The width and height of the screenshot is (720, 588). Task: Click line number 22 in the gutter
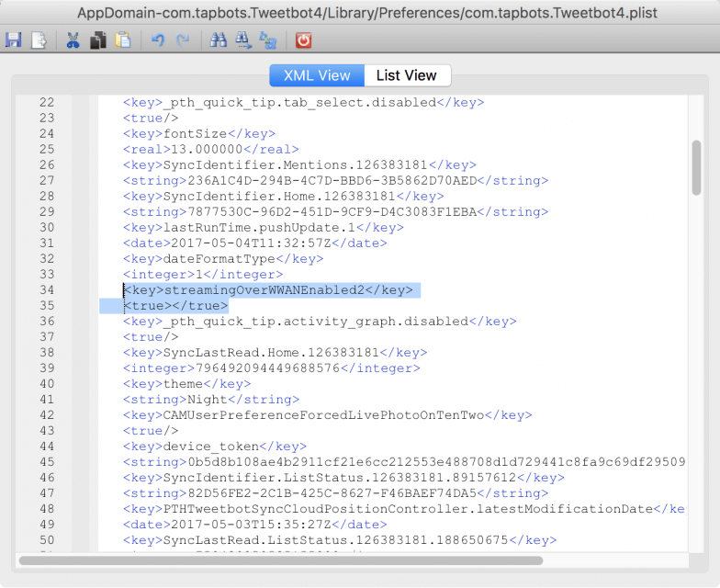point(47,103)
